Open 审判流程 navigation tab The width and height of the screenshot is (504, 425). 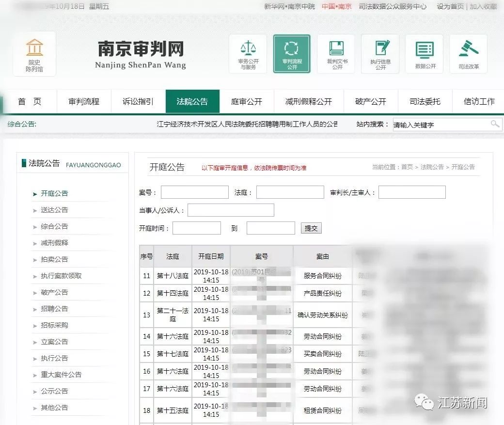pos(84,102)
